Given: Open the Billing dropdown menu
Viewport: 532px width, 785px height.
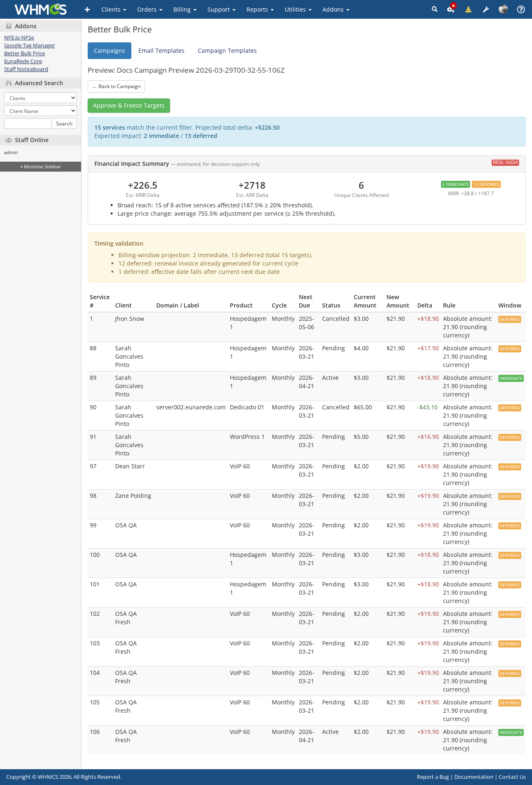Looking at the screenshot, I should (185, 10).
